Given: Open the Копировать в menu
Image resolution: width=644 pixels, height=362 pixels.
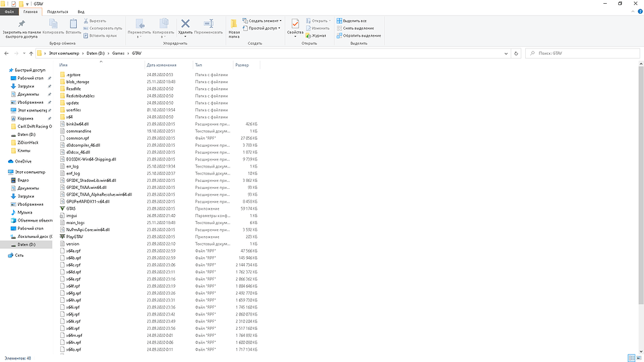Looking at the screenshot, I should (164, 28).
